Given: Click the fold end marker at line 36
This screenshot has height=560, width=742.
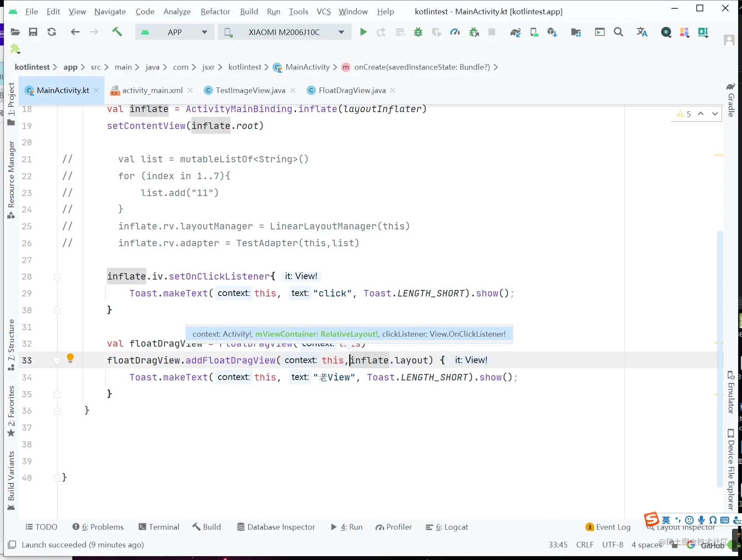Looking at the screenshot, I should (57, 411).
